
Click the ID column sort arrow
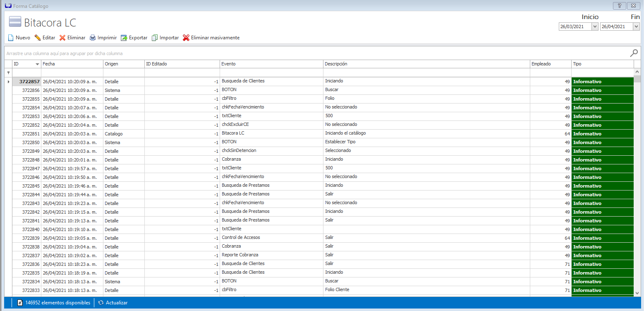(38, 64)
